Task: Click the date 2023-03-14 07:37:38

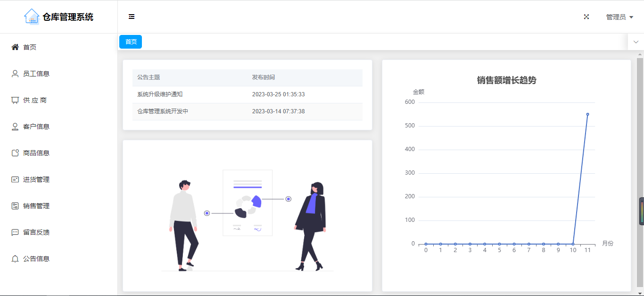Action: (x=278, y=111)
